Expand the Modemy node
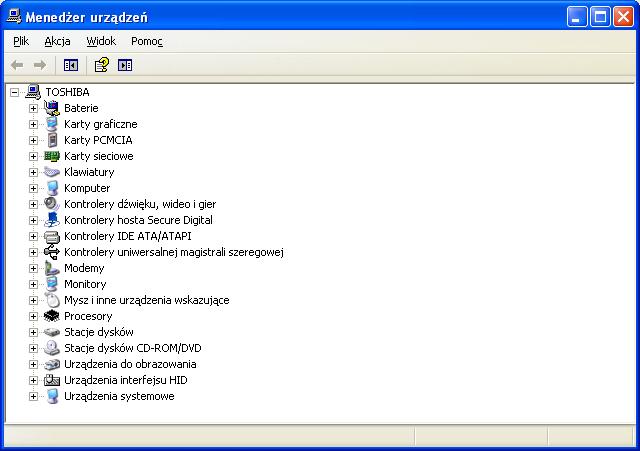The height and width of the screenshot is (451, 640). 33,268
